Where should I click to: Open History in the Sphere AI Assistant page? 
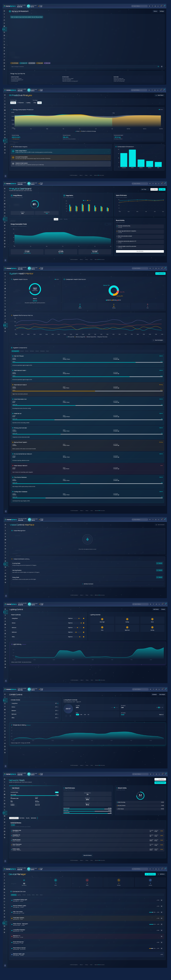point(155,11)
